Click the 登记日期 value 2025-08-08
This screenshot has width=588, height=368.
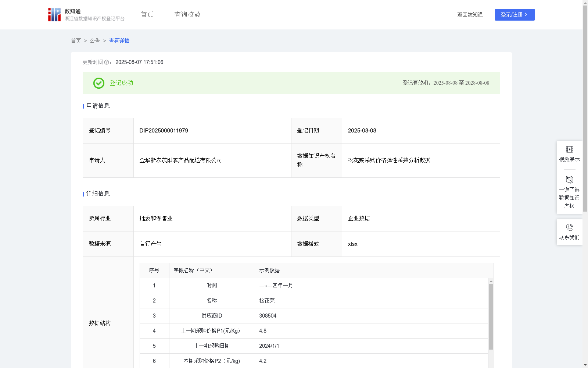362,131
